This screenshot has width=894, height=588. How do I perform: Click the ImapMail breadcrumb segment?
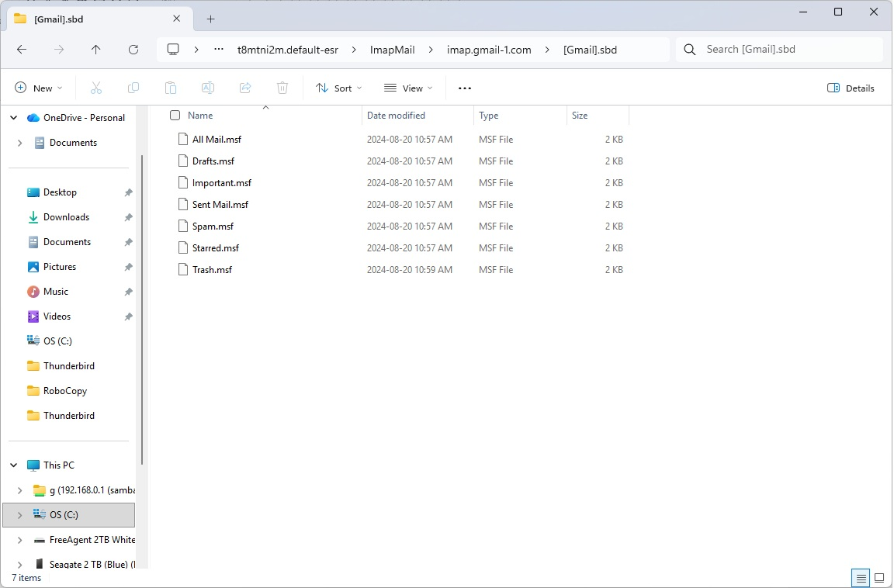pos(392,50)
